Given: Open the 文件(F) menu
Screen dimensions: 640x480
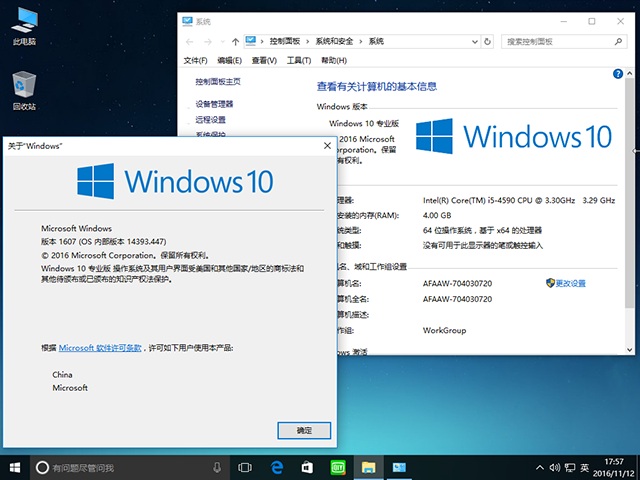Looking at the screenshot, I should click(196, 60).
